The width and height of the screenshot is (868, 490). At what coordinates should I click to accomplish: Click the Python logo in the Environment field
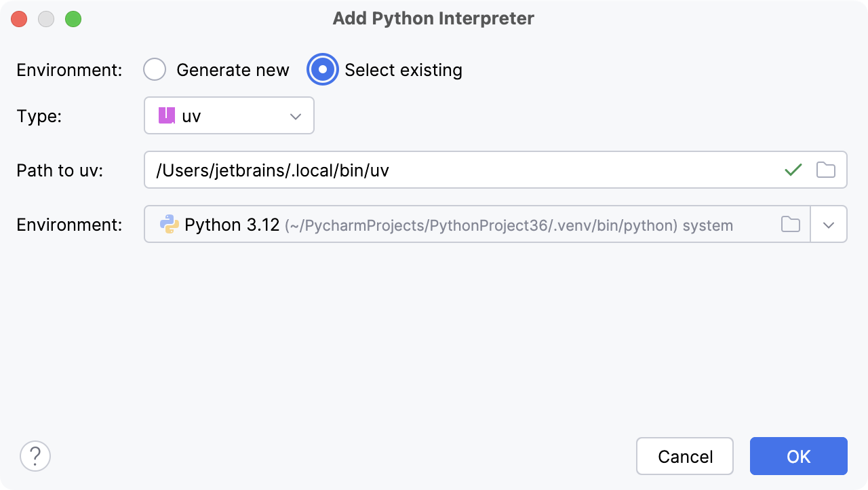point(169,225)
